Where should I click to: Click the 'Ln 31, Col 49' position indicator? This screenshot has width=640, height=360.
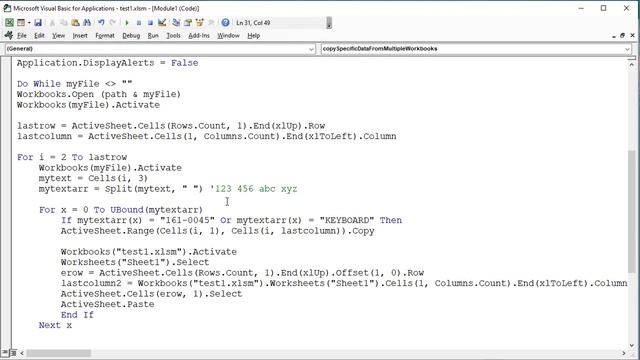(253, 23)
